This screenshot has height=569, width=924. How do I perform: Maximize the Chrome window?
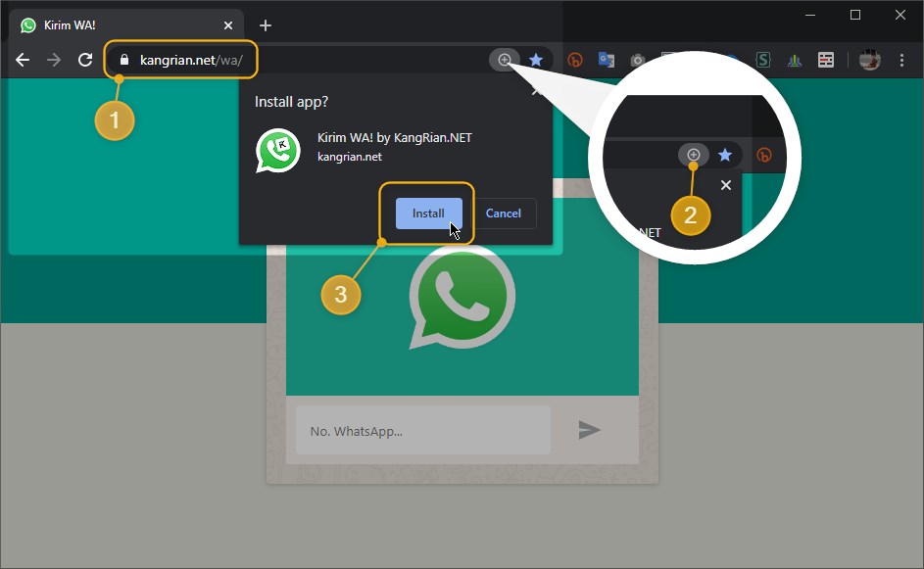[x=855, y=16]
